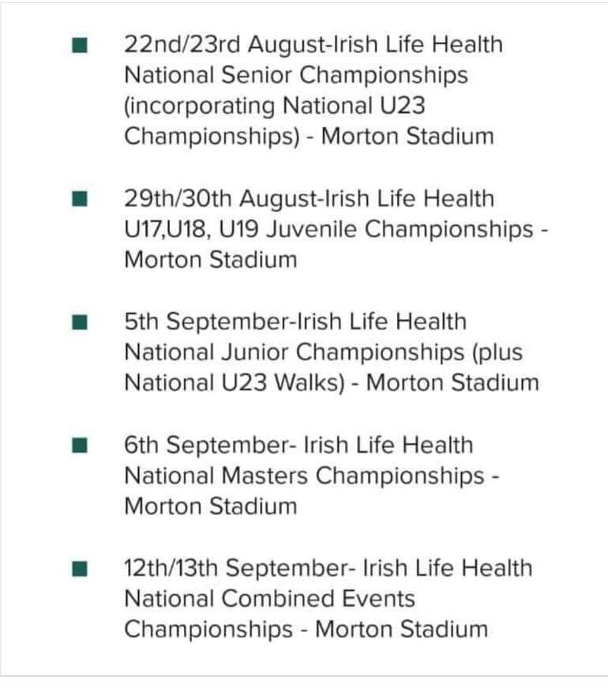608x700 pixels.
Task: Select the 'National Senior Championships' line
Action: (x=296, y=75)
